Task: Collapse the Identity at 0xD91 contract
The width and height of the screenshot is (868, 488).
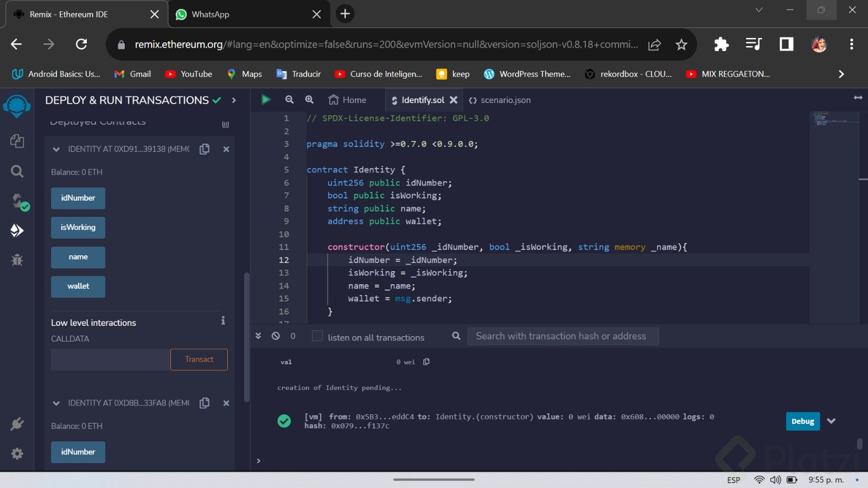Action: (56, 149)
